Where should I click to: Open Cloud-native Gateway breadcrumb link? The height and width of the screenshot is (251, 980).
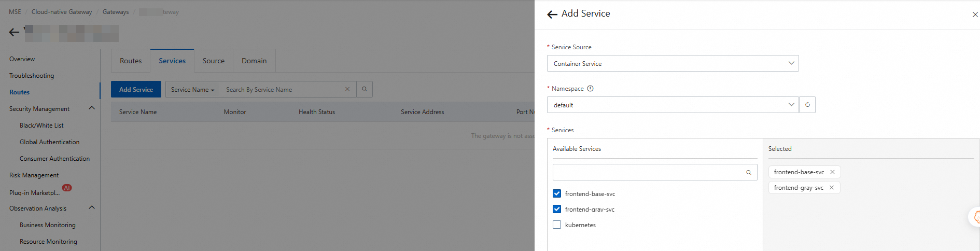62,12
